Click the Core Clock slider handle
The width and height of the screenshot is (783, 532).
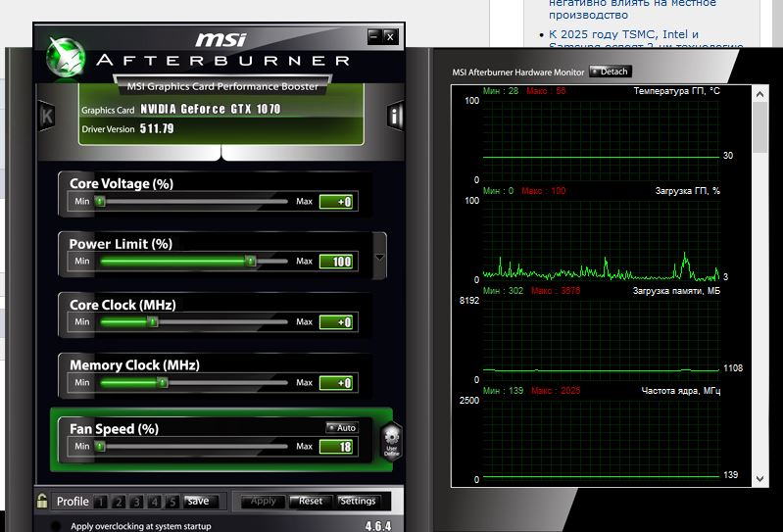153,322
